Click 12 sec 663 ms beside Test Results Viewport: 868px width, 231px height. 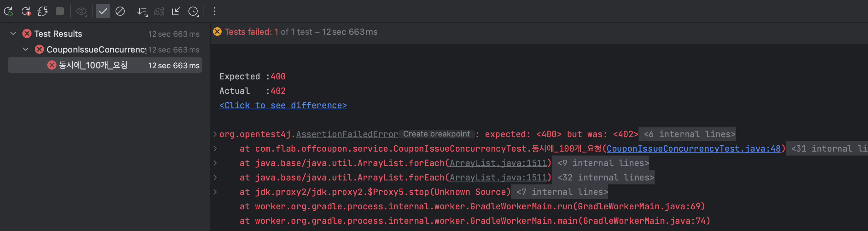coord(174,34)
